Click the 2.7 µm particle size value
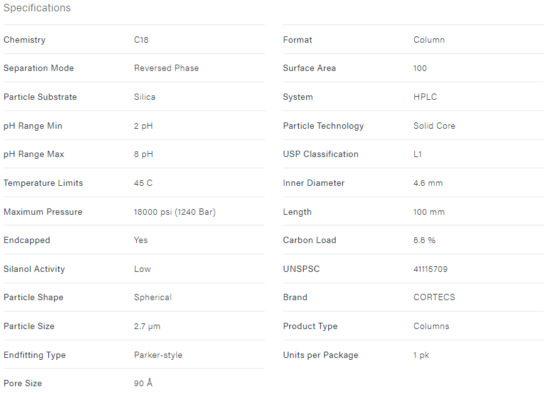551x400 pixels. click(147, 326)
